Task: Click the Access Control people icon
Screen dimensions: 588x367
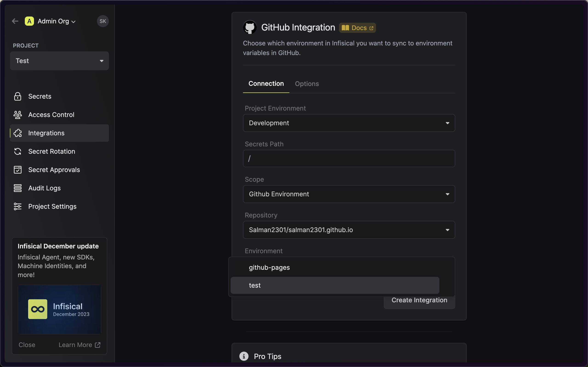Action: click(18, 115)
